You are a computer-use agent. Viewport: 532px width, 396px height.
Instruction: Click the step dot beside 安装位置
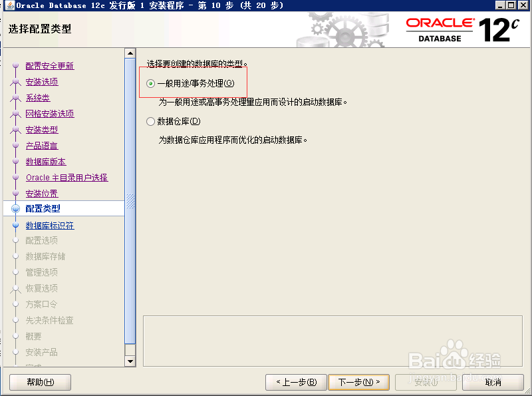[16, 194]
